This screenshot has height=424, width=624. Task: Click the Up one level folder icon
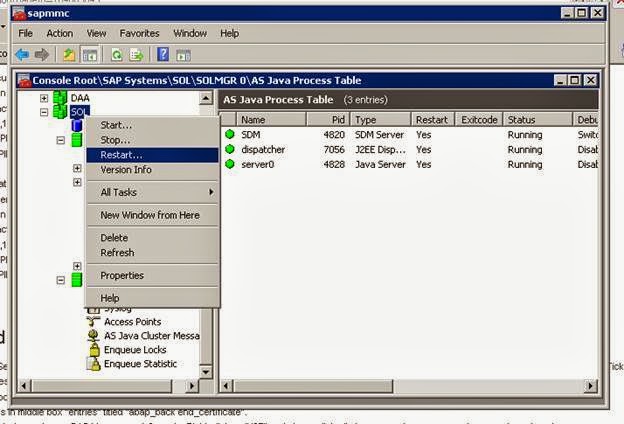pyautogui.click(x=69, y=55)
